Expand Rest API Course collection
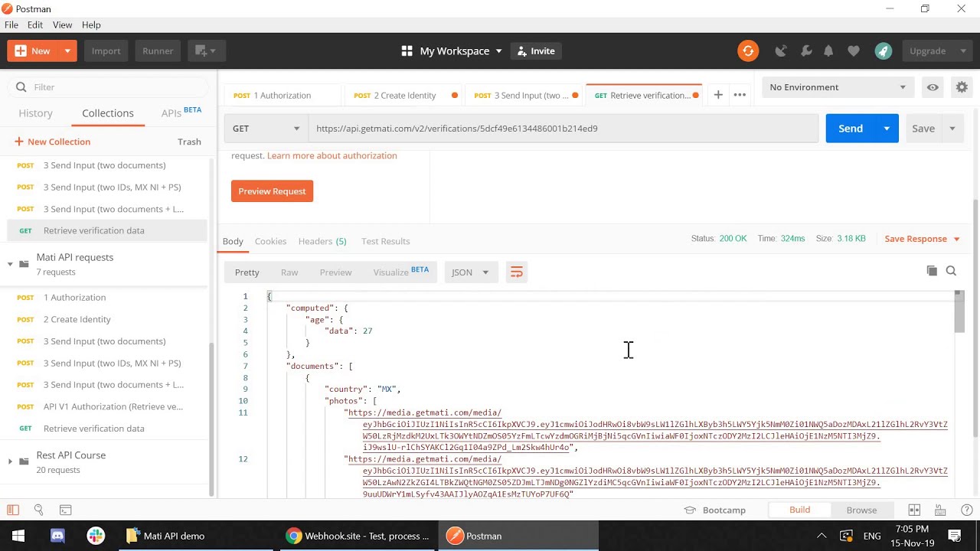The image size is (980, 551). [x=10, y=461]
